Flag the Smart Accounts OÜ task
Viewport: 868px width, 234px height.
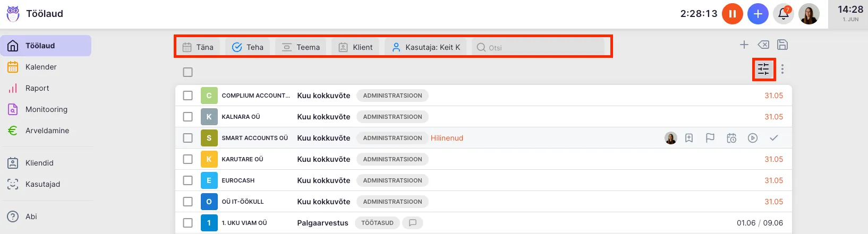710,138
